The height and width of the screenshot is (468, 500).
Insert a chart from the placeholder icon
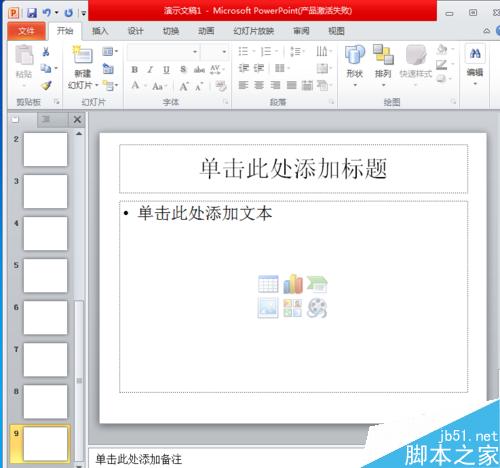(293, 284)
